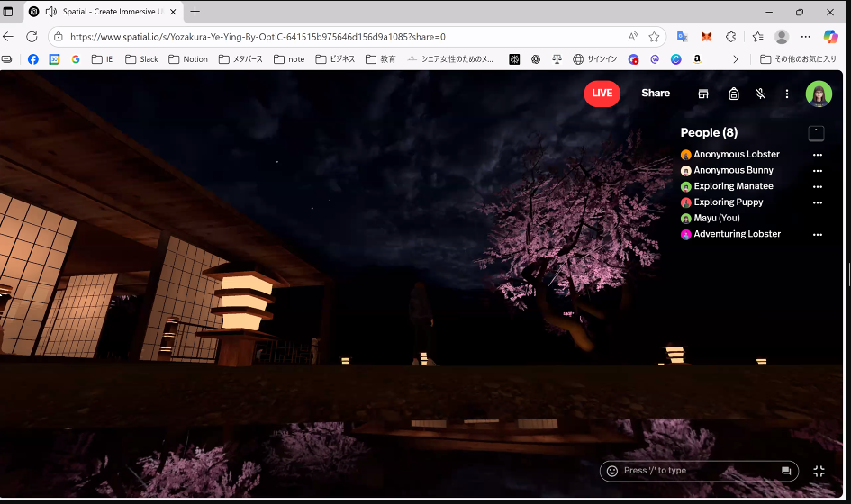Open options for Exploring Manatee
This screenshot has width=851, height=504.
coord(818,187)
